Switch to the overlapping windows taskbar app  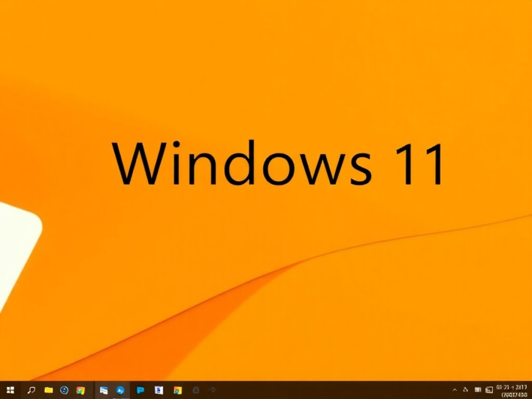(104, 390)
